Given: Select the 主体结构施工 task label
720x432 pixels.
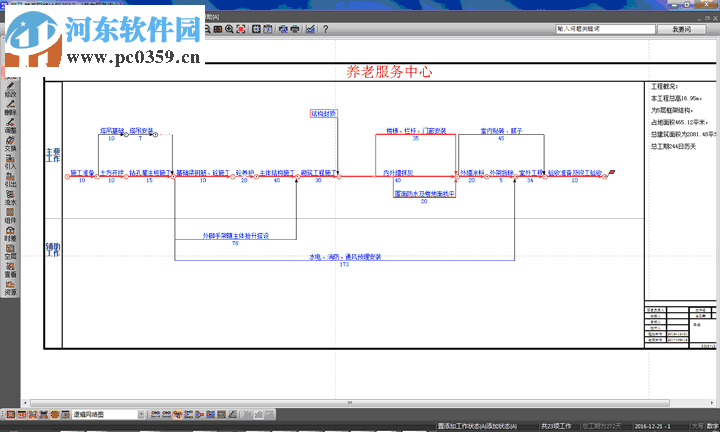Looking at the screenshot, I should 277,173.
